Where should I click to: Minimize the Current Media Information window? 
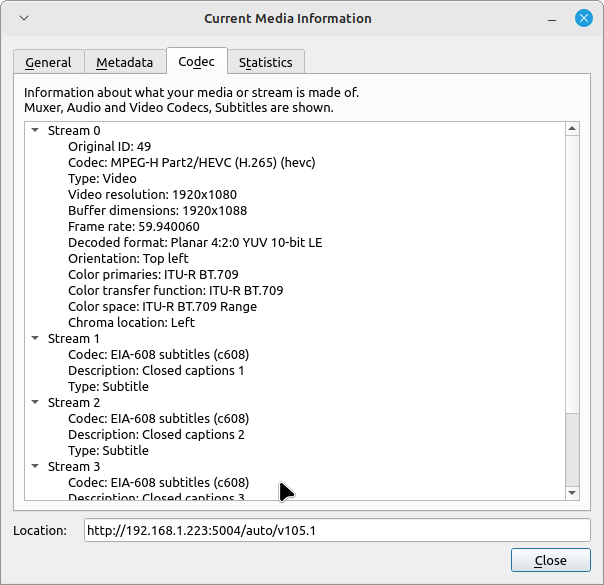coord(550,18)
